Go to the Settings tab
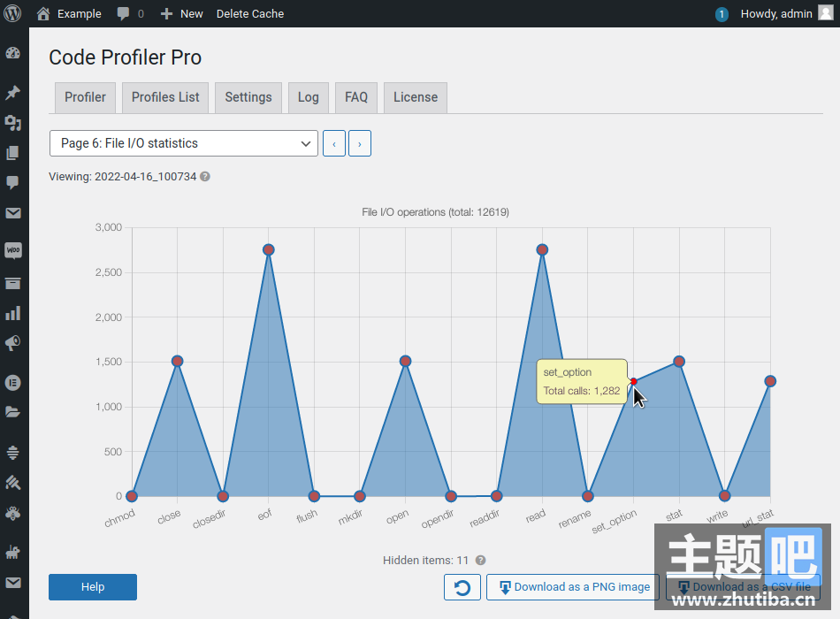The width and height of the screenshot is (840, 619). [248, 97]
